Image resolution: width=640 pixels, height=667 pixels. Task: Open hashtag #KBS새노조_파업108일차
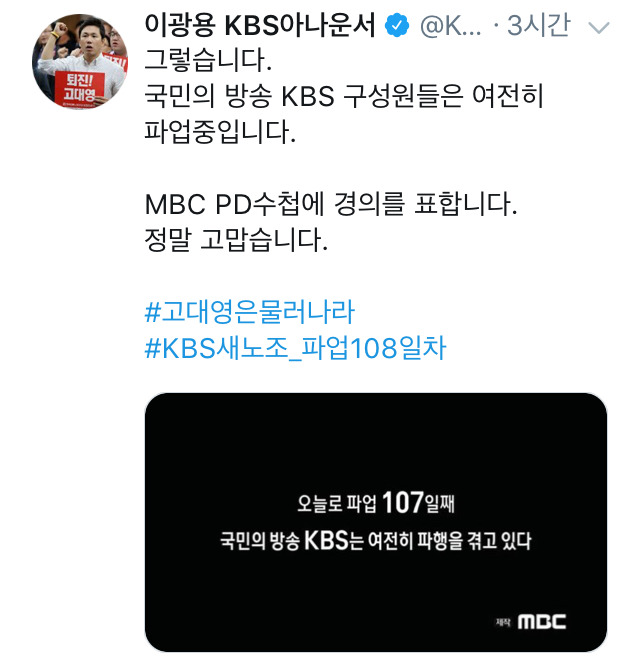coord(296,348)
